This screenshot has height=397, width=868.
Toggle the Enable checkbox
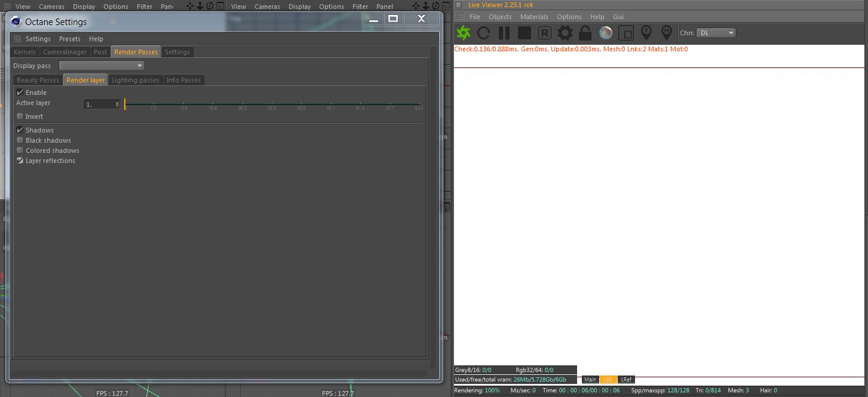point(20,93)
